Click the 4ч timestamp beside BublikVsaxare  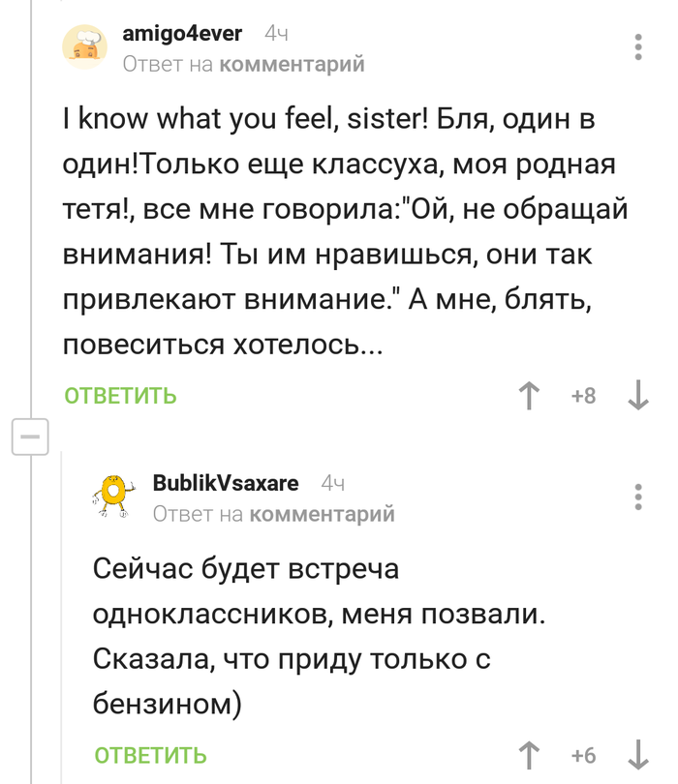[332, 483]
